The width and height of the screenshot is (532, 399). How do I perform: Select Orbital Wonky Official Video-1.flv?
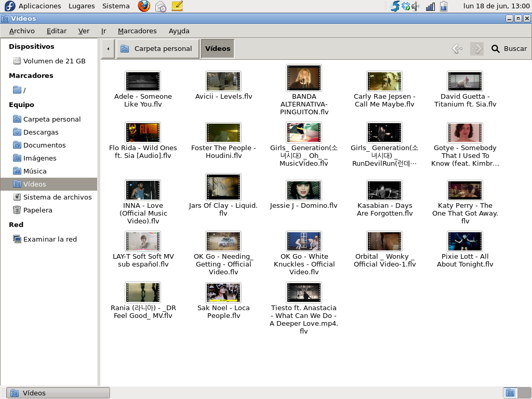coord(384,241)
